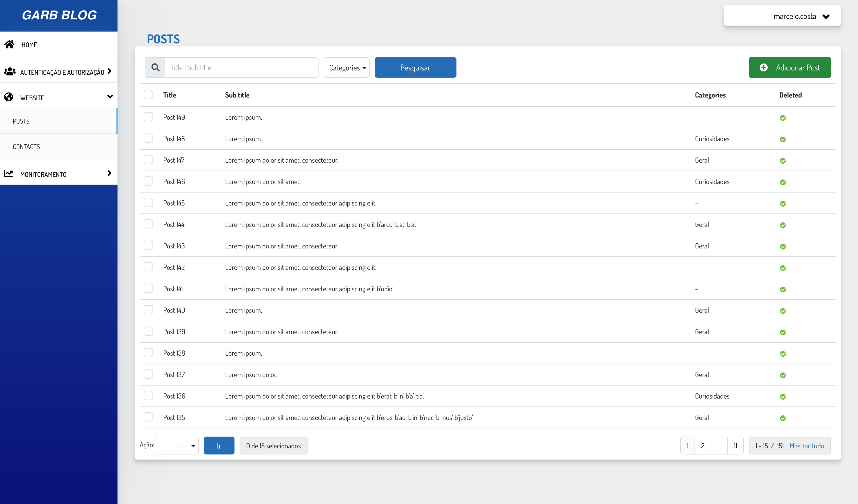Click the users group icon for Autenticação

tap(9, 71)
